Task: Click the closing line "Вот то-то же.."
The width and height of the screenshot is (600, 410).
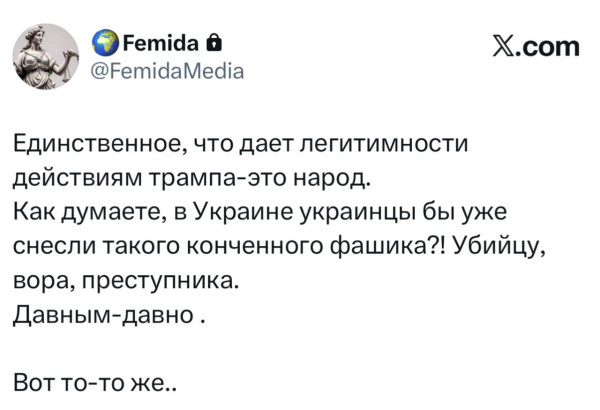Action: [x=98, y=379]
